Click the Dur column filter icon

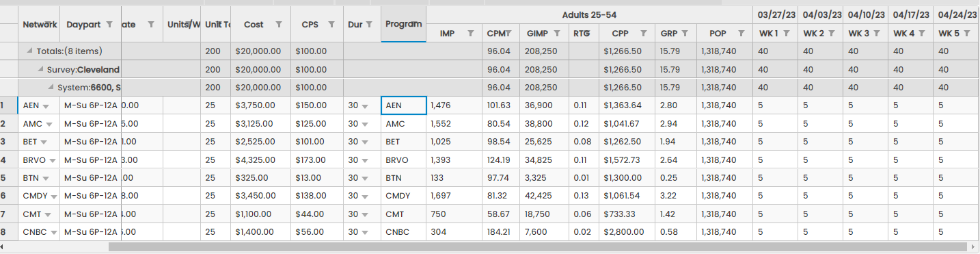pos(369,25)
